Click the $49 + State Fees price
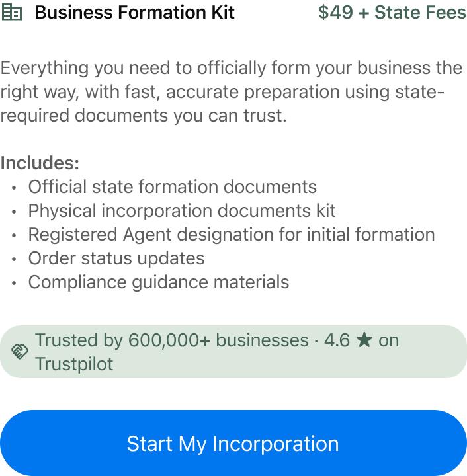This screenshot has height=476, width=467. (392, 13)
